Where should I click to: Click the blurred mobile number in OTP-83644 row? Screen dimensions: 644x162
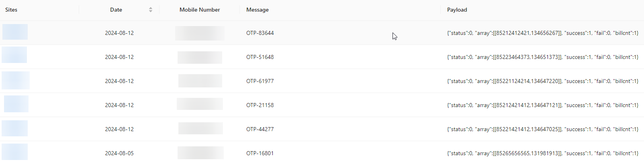point(200,33)
